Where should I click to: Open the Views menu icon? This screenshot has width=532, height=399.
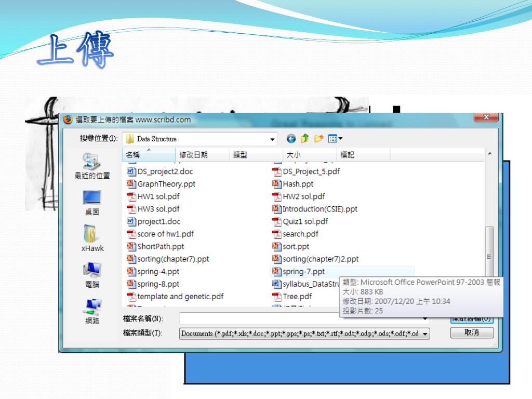(x=335, y=138)
